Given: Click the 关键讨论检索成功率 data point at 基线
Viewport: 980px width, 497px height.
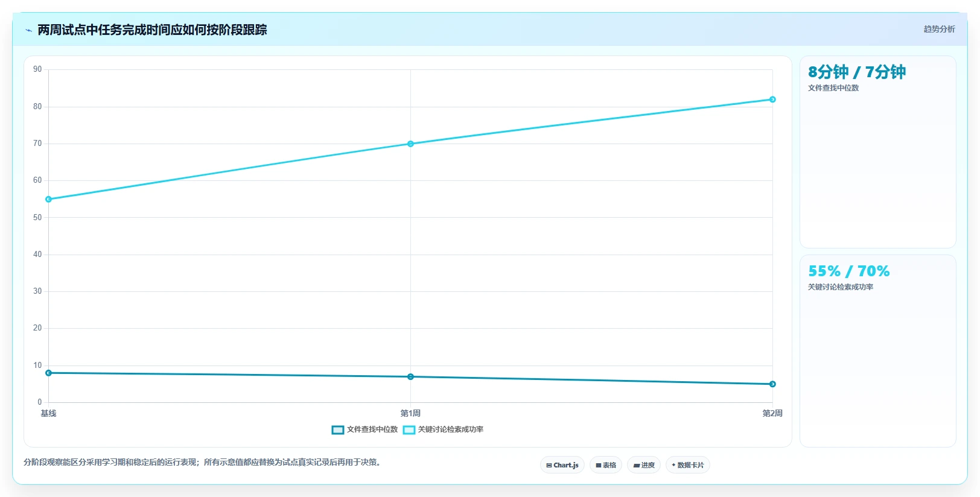Looking at the screenshot, I should pos(49,199).
